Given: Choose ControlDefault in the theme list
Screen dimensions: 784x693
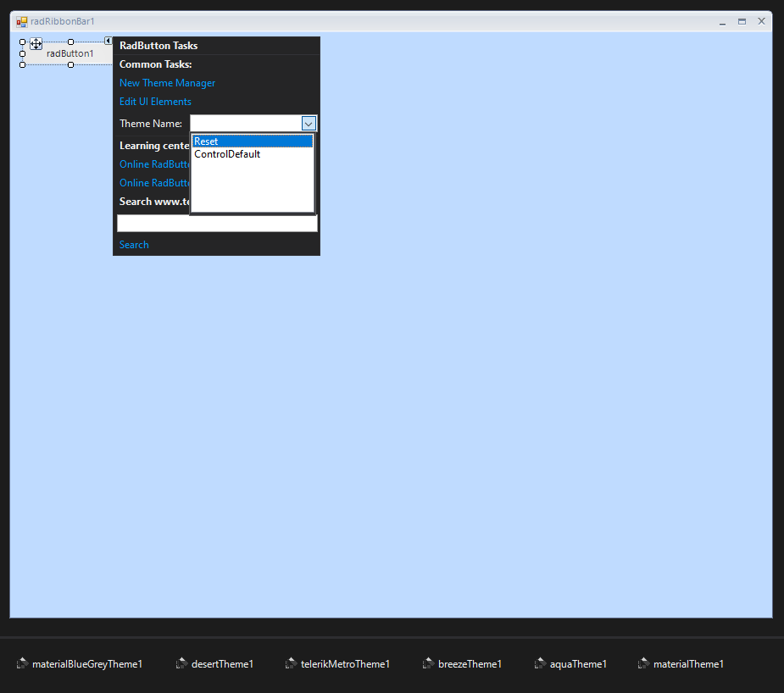Looking at the screenshot, I should (227, 154).
